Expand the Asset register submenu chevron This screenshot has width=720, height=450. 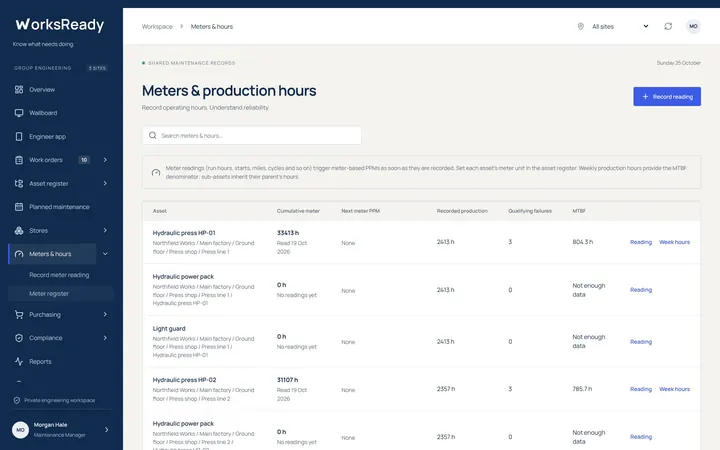point(105,183)
